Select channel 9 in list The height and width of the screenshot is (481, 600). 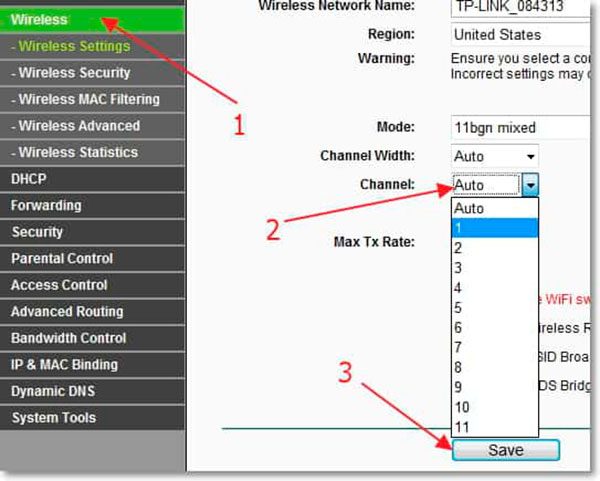[495, 387]
